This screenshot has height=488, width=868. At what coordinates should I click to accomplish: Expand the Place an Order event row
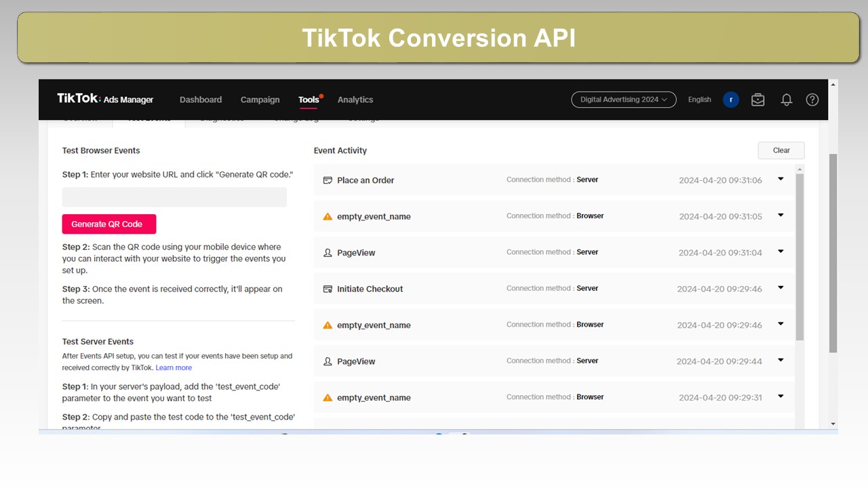[781, 180]
